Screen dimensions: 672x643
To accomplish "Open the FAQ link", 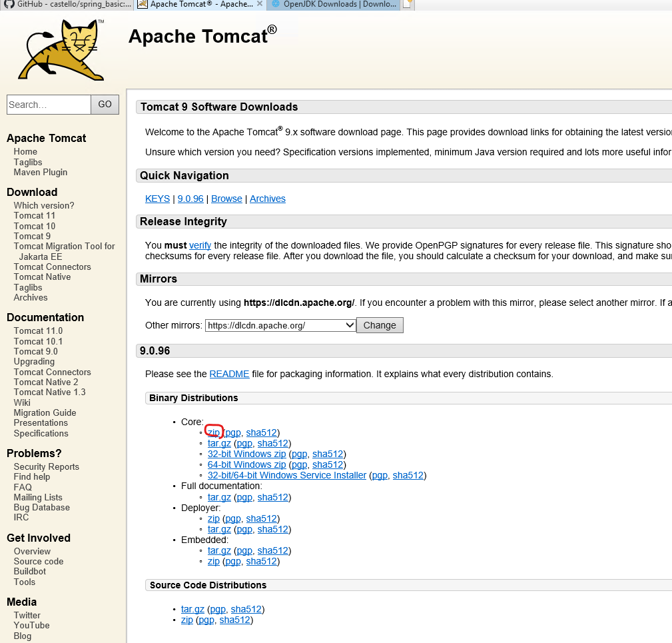I will click(23, 487).
